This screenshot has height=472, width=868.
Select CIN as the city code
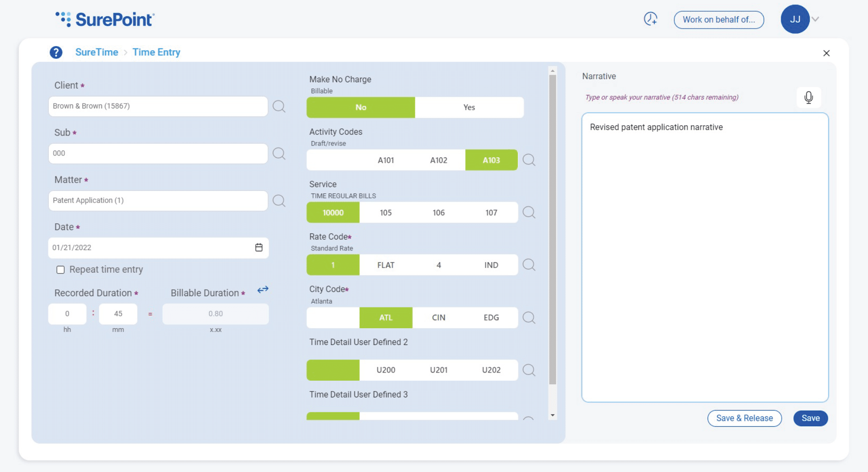(x=438, y=317)
